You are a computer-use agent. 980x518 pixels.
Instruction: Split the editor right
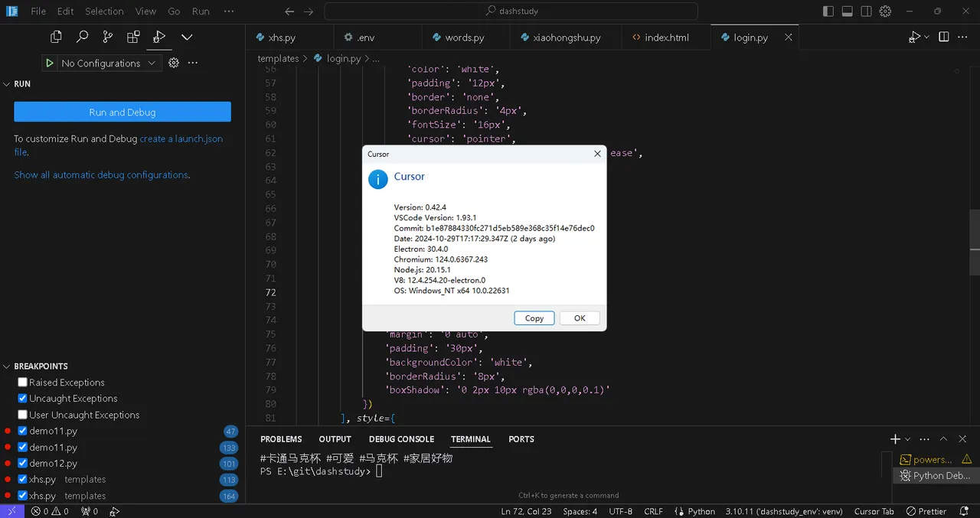point(944,37)
